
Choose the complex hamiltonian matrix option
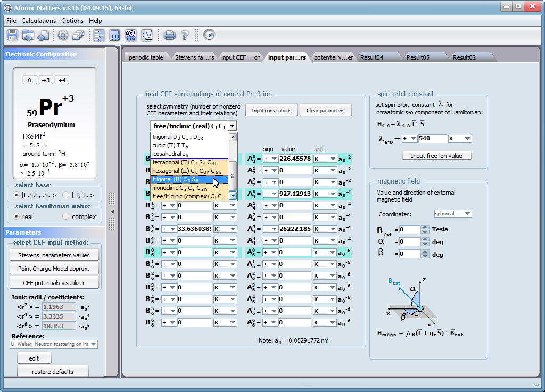pyautogui.click(x=66, y=216)
